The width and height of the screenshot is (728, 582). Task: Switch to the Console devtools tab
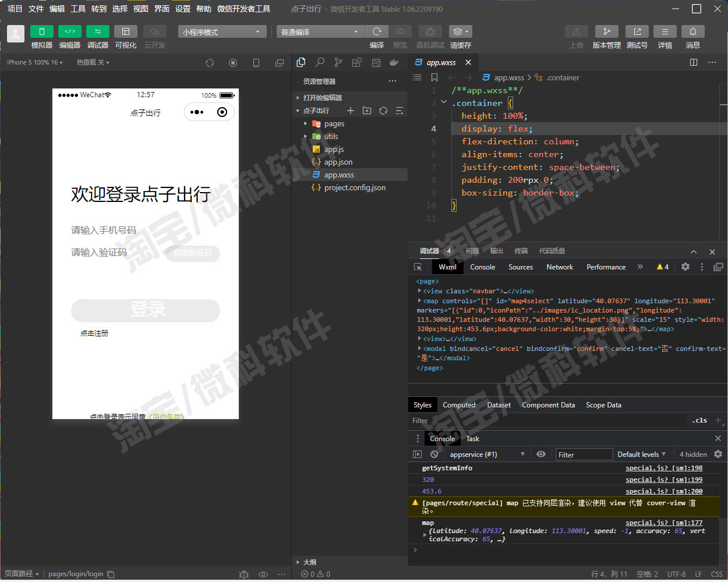pos(483,267)
